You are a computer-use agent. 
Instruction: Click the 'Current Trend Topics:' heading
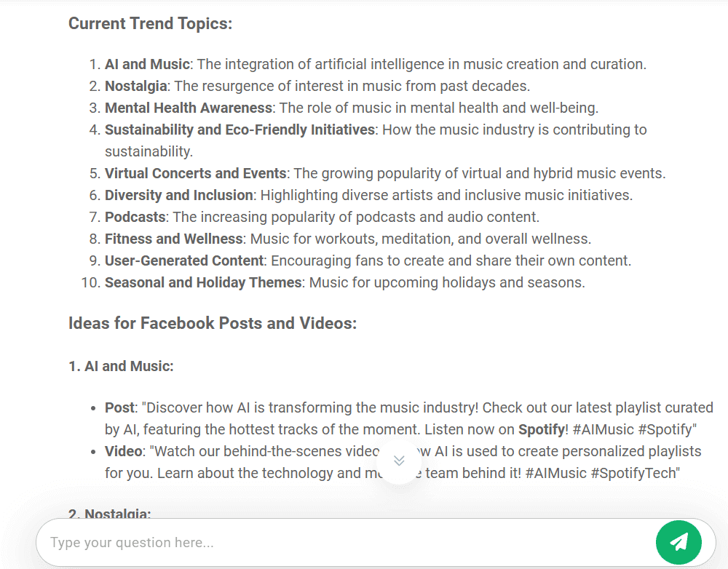pos(150,23)
